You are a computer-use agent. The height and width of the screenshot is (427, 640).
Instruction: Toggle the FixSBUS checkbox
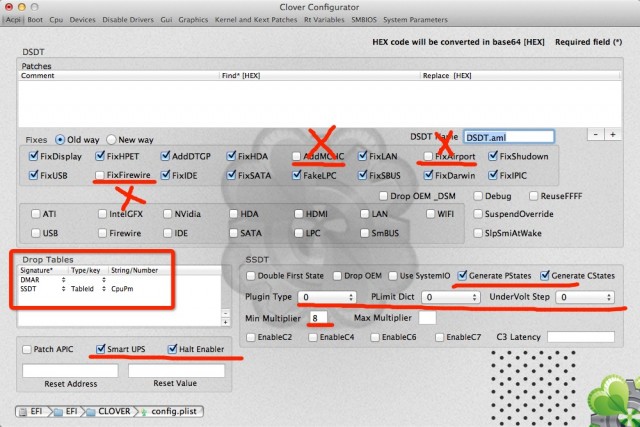(x=362, y=175)
